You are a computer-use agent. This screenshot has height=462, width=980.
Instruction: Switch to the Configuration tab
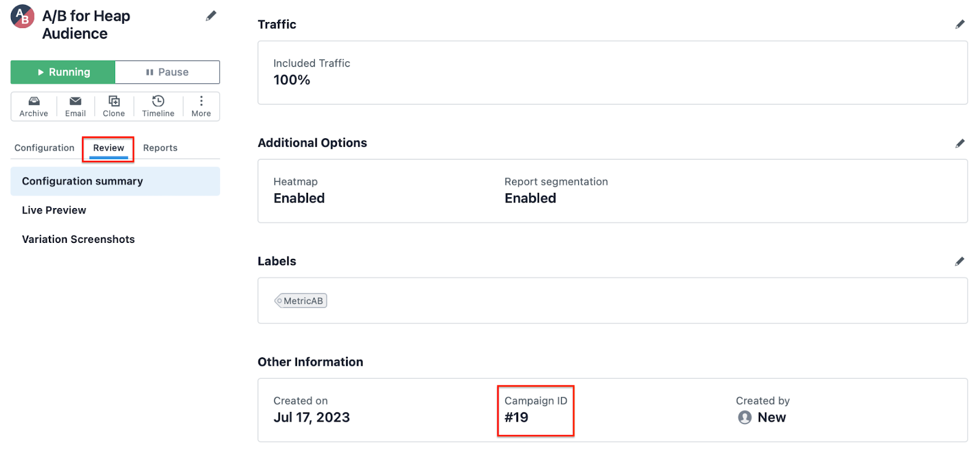[45, 148]
